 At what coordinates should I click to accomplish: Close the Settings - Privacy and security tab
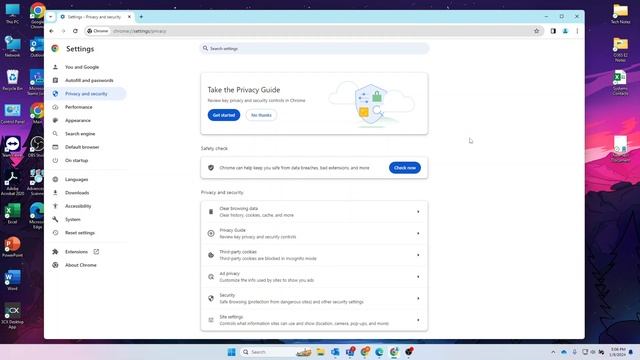coord(129,17)
